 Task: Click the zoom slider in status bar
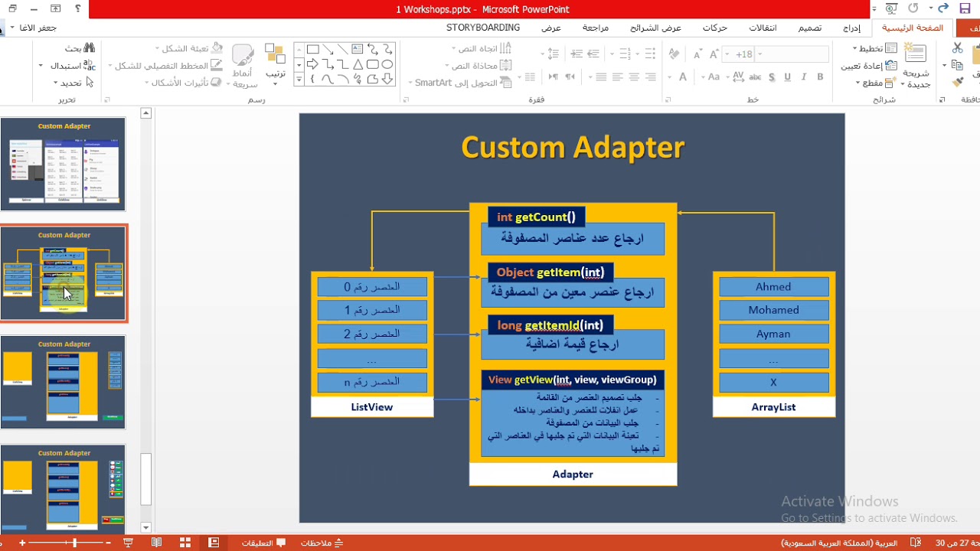[74, 543]
